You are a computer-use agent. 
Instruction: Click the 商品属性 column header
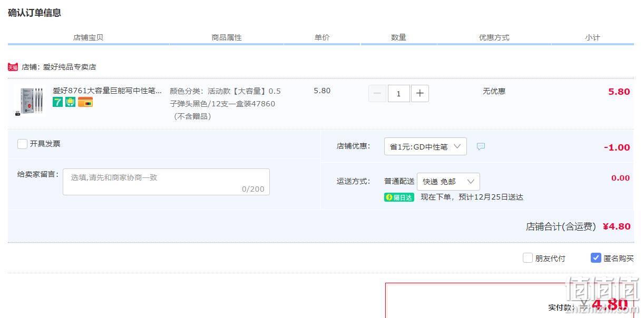227,37
